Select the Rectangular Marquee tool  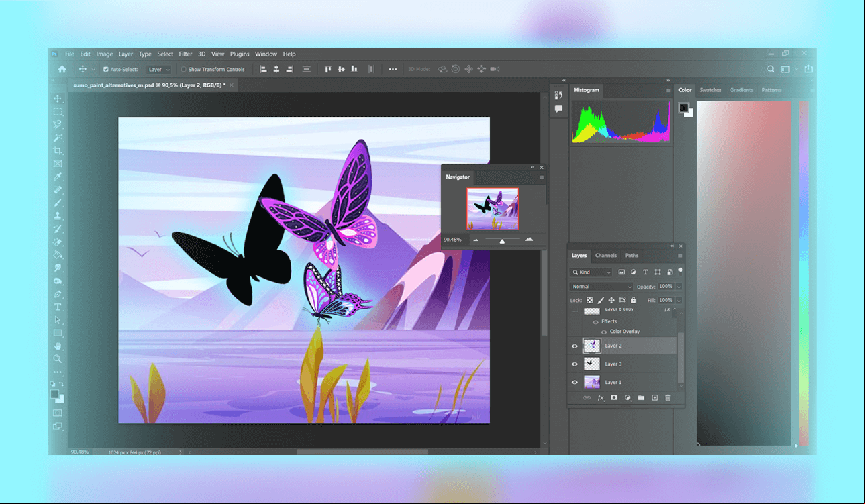pos(58,111)
